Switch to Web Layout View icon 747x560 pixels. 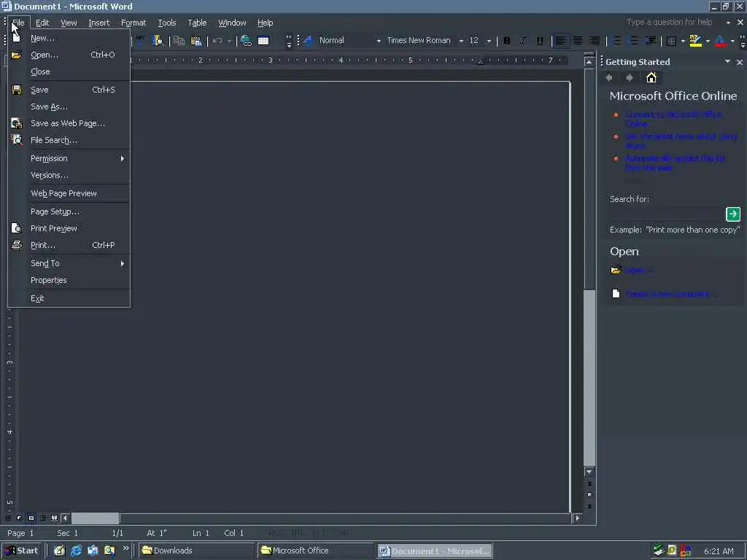pos(20,518)
